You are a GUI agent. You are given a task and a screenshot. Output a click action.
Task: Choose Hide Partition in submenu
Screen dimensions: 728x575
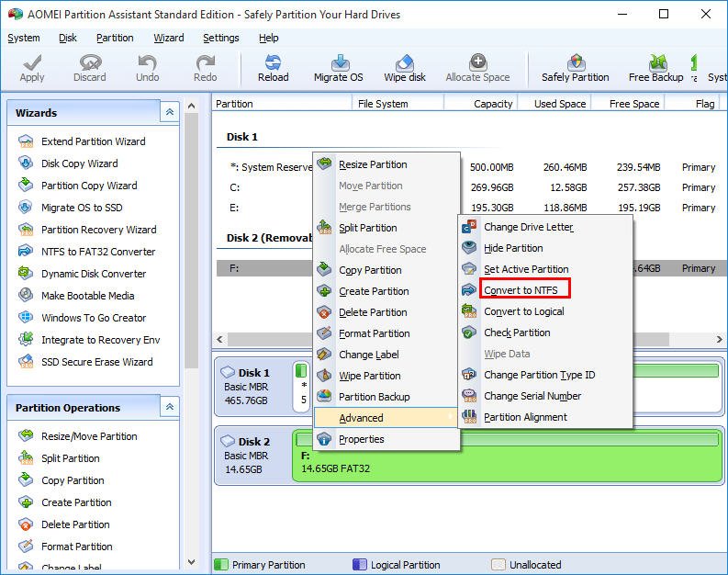pos(545,248)
